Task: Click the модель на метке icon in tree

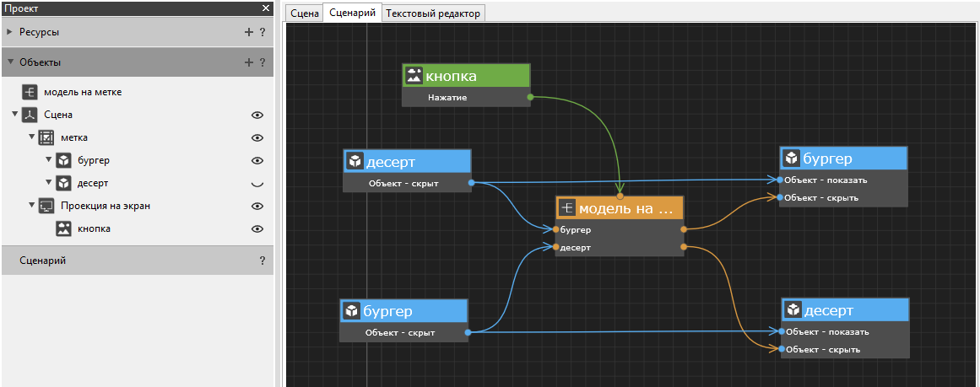Action: (30, 92)
